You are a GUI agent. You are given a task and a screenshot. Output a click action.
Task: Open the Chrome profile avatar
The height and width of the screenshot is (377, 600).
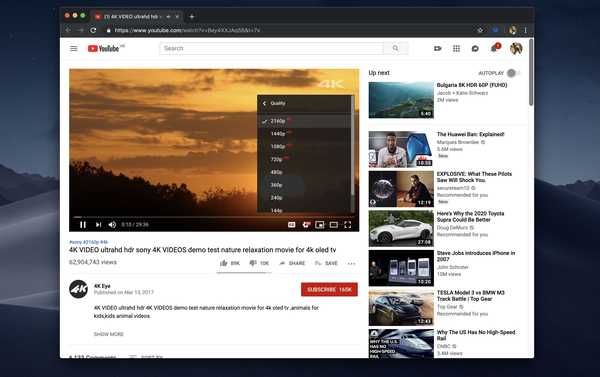click(x=513, y=30)
